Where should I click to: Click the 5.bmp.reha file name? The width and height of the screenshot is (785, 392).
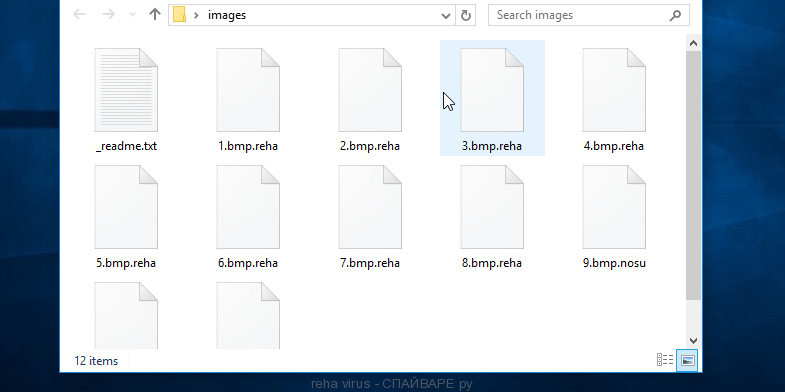click(x=126, y=263)
